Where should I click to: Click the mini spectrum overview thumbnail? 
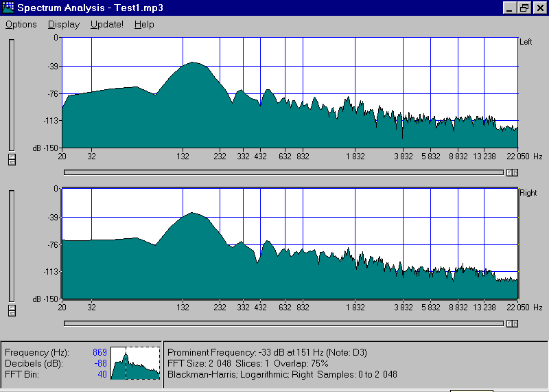click(x=135, y=363)
